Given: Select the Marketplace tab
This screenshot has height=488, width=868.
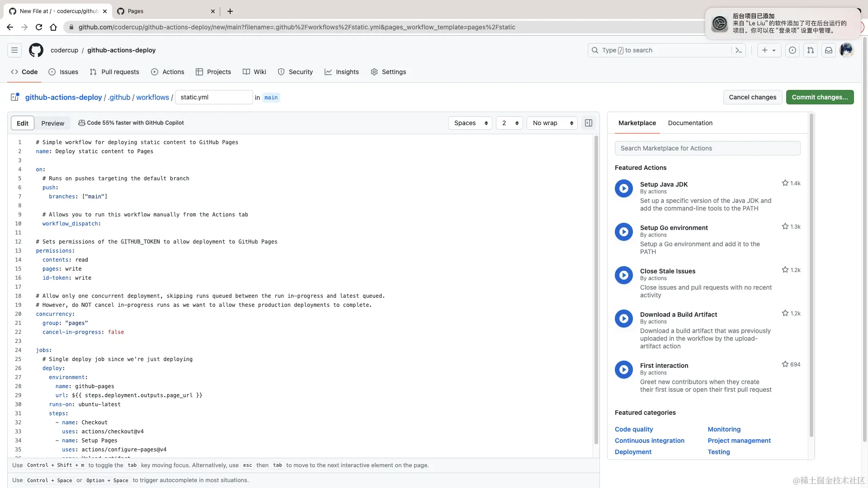Looking at the screenshot, I should coord(637,123).
